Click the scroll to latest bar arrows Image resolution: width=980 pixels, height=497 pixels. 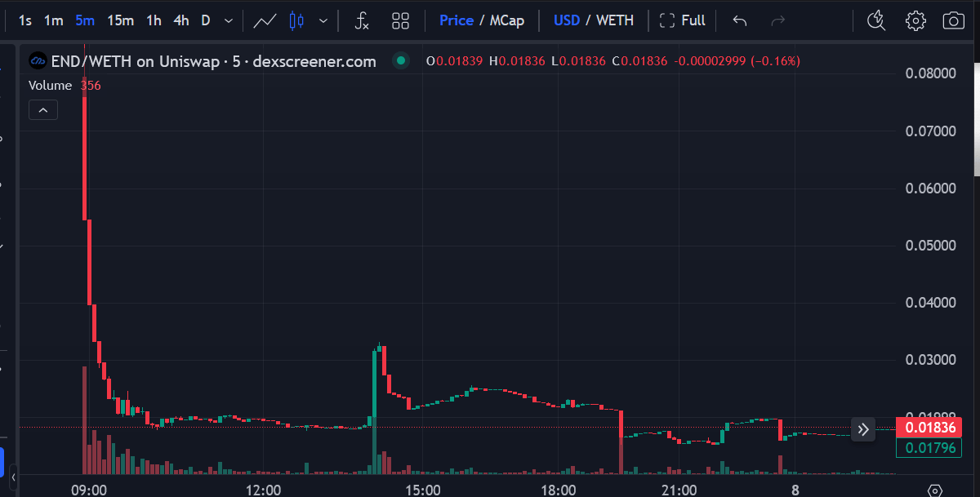coord(863,429)
